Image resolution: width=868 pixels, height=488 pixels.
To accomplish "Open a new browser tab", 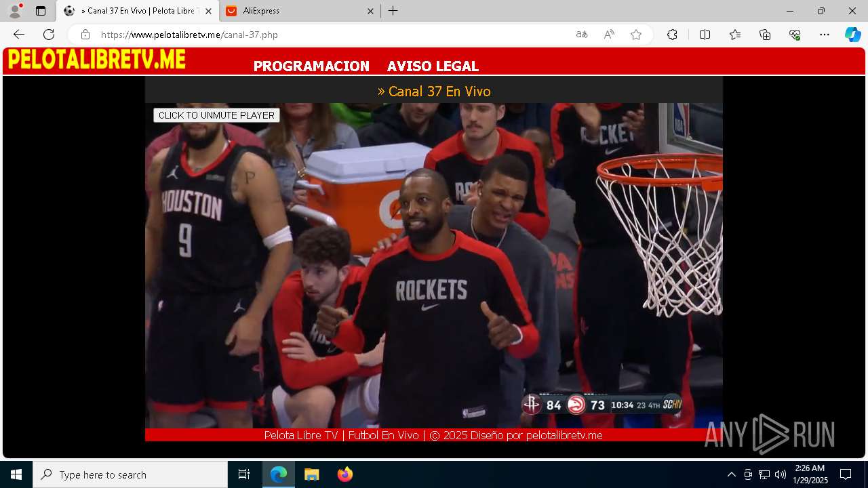I will (393, 11).
